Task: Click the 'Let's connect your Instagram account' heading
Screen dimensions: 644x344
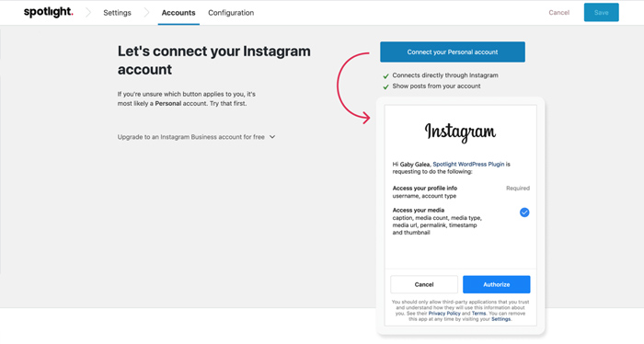Action: click(x=214, y=60)
